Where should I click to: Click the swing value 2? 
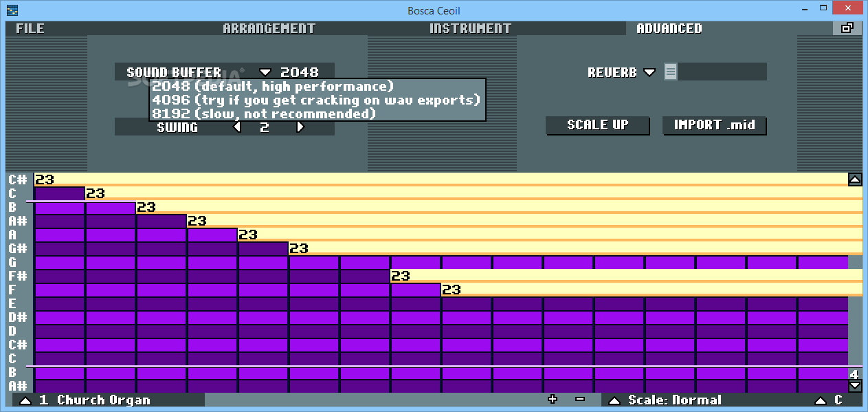(265, 127)
